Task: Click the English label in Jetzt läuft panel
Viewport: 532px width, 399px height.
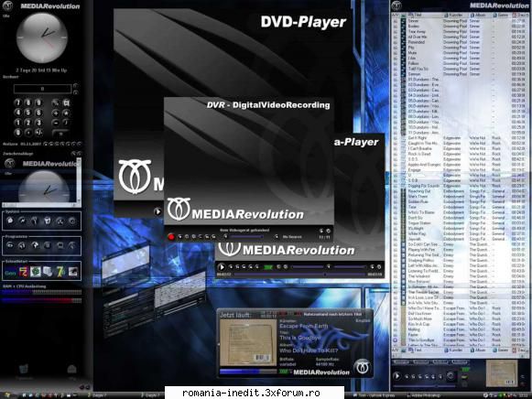Action: point(363,320)
